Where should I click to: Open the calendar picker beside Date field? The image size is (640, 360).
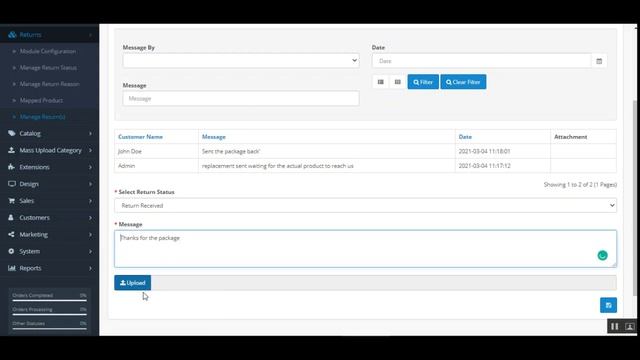point(599,61)
